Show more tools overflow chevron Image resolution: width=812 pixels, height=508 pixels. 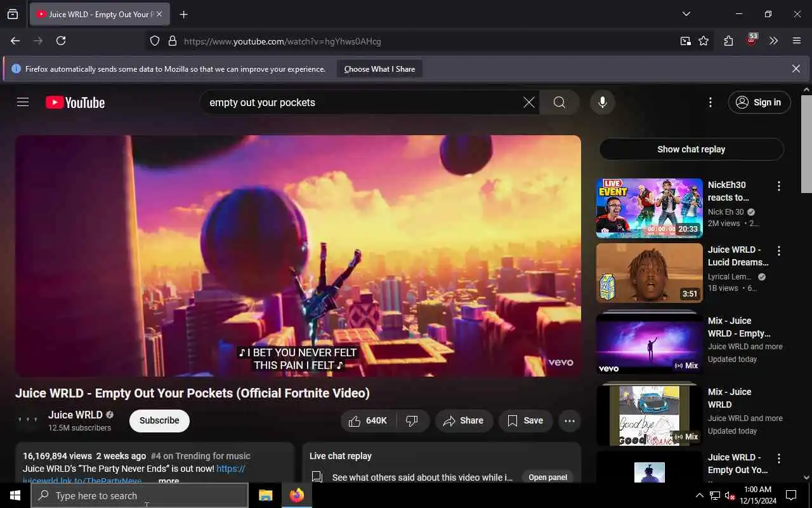[773, 41]
